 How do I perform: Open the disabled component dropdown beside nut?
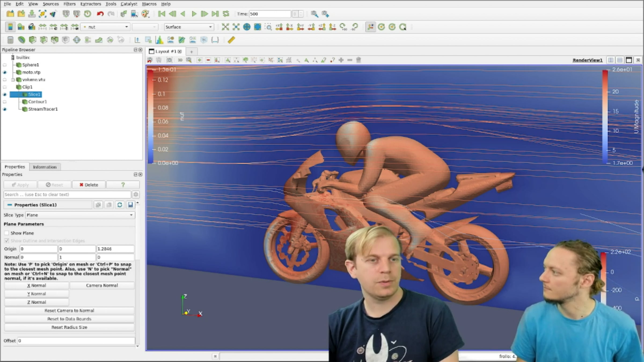tap(145, 27)
